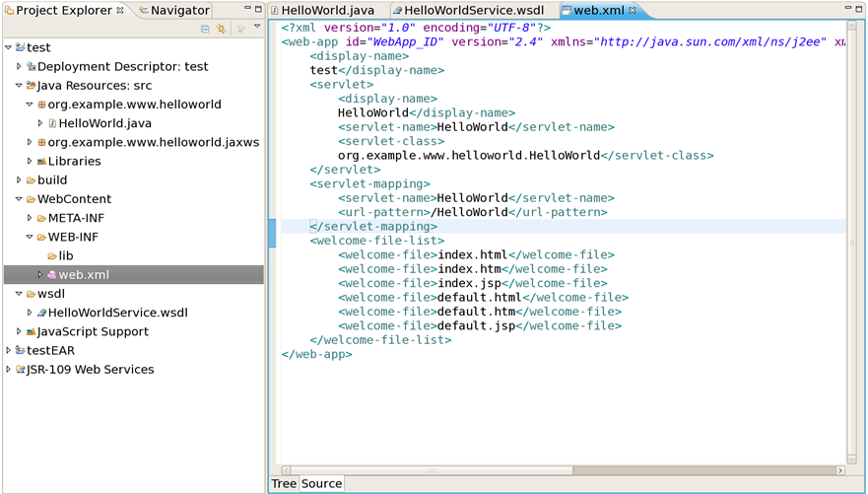Click the HelloWorld.java file icon in tree

pos(52,123)
